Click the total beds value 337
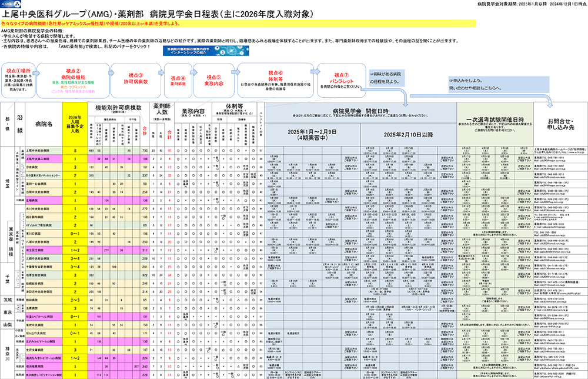Image resolution: width=588 pixels, height=379 pixels. (145, 175)
